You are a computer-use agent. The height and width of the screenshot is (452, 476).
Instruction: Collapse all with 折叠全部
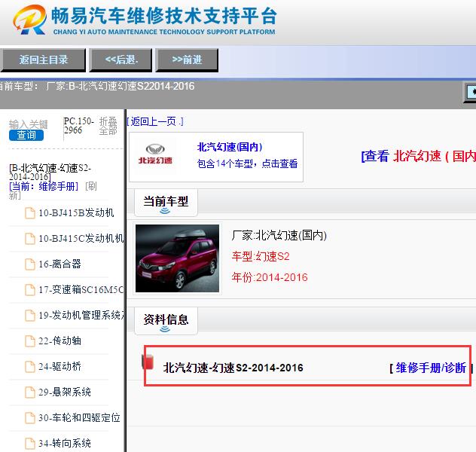coord(108,126)
